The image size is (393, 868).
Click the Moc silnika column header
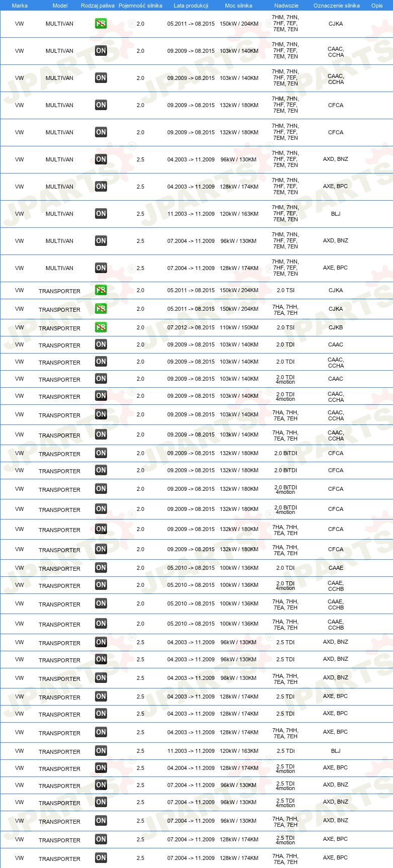click(239, 6)
